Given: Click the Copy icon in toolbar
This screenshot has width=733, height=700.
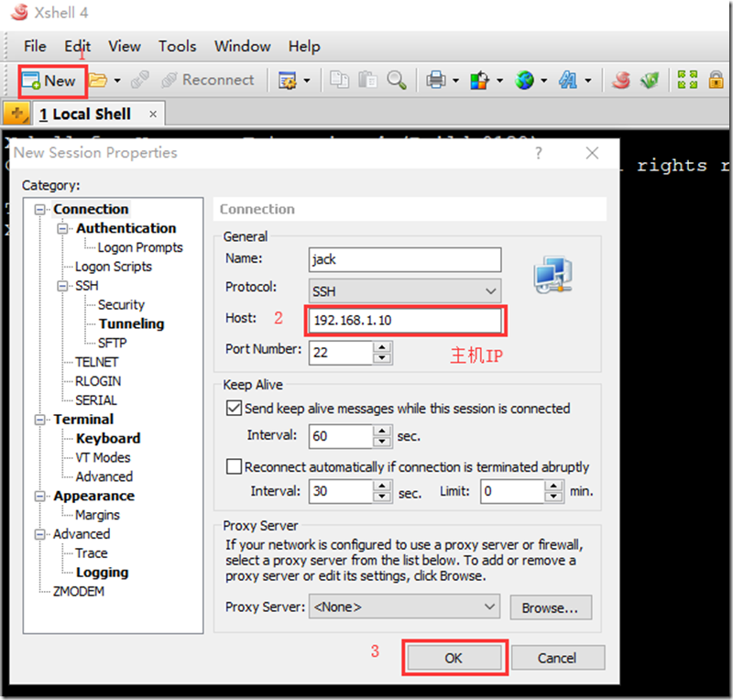Looking at the screenshot, I should [339, 80].
